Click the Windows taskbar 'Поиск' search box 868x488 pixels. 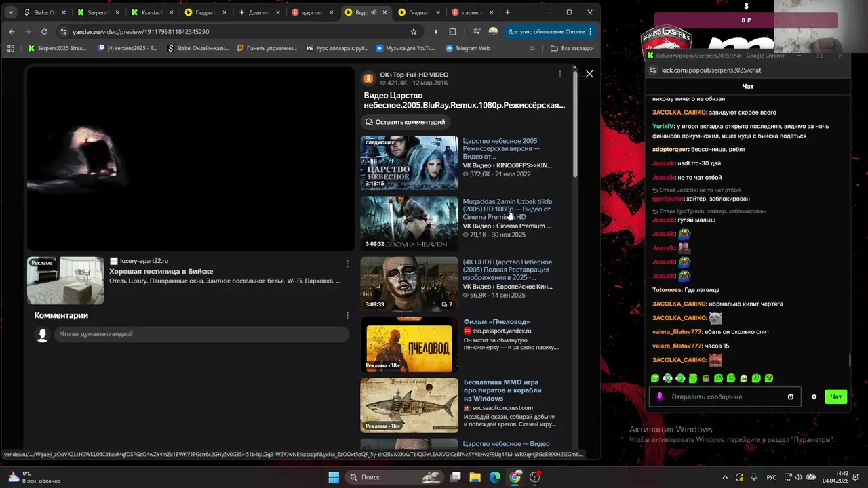point(395,477)
